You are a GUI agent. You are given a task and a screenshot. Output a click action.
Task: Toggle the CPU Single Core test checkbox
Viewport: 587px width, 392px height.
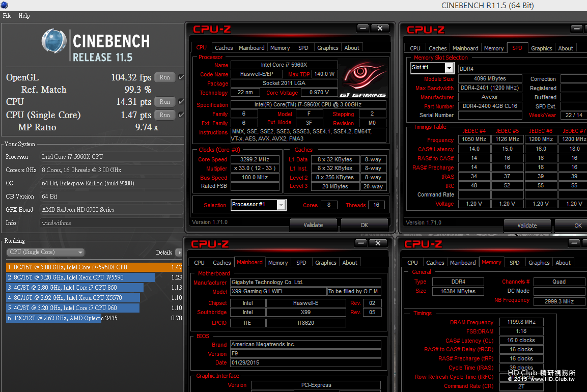[181, 115]
